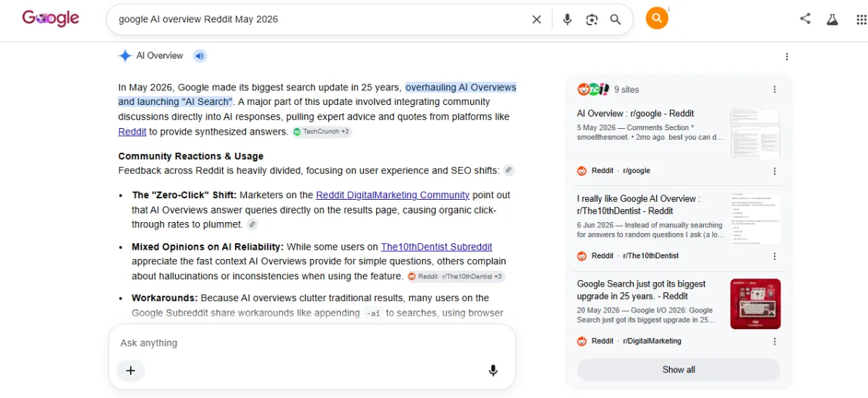Clear the search query with X
Screen dimensions: 868x398
537,20
